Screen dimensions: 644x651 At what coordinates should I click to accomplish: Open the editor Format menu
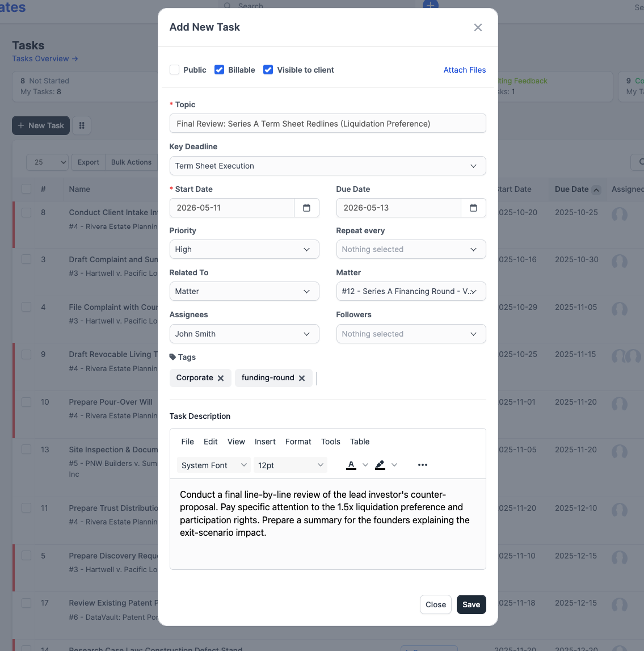tap(298, 442)
